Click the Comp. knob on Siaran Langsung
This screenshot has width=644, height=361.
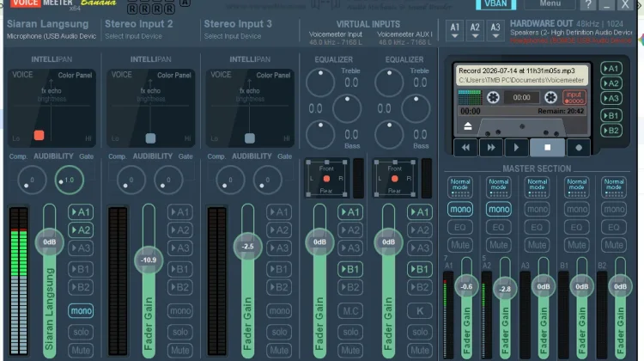(x=32, y=180)
